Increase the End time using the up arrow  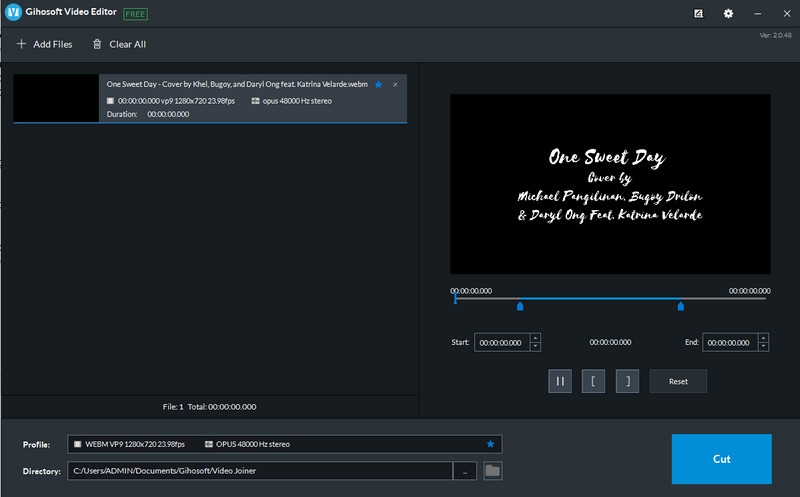pos(763,338)
